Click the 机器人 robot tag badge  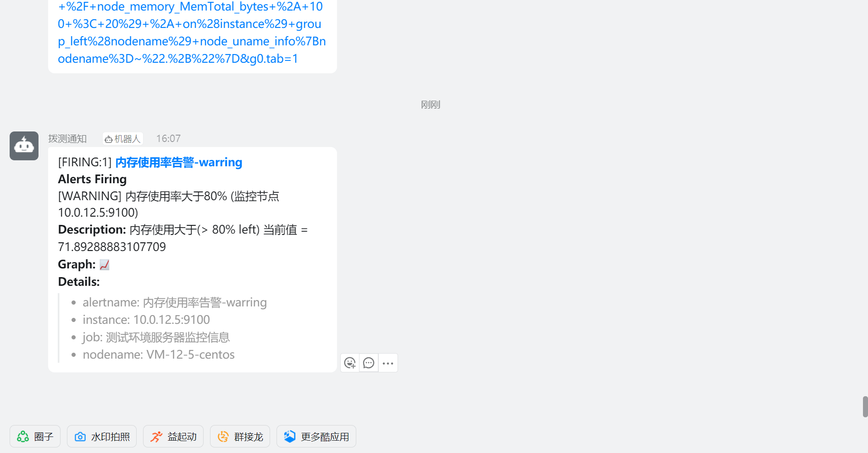tap(123, 139)
